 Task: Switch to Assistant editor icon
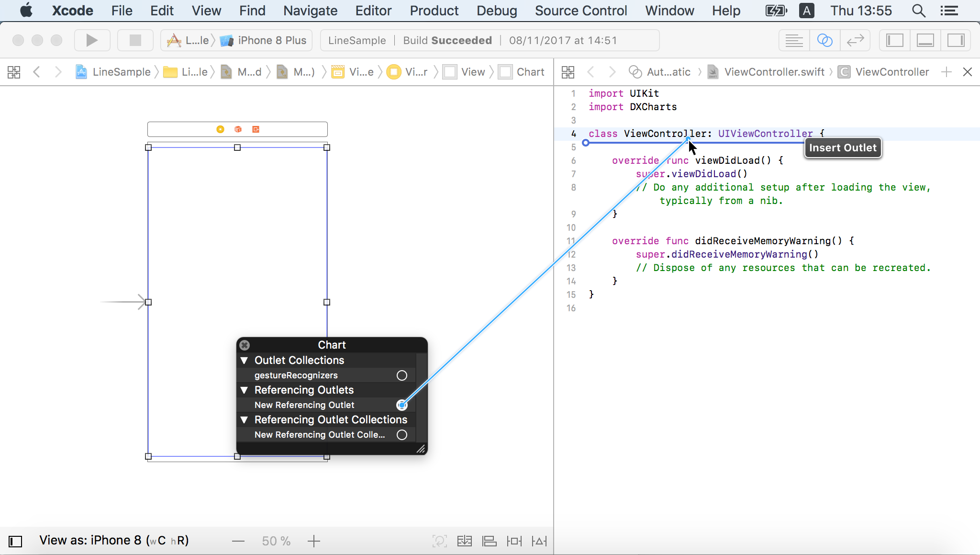824,40
